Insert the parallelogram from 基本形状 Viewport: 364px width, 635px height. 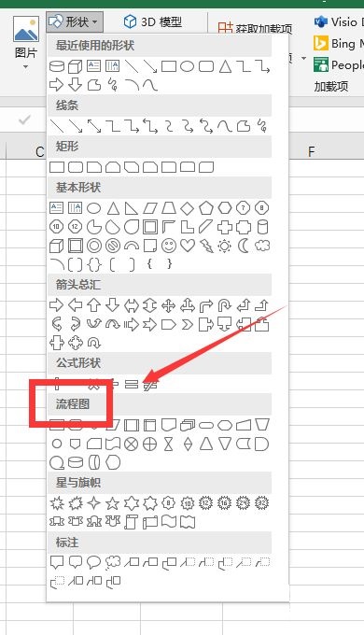tap(150, 208)
